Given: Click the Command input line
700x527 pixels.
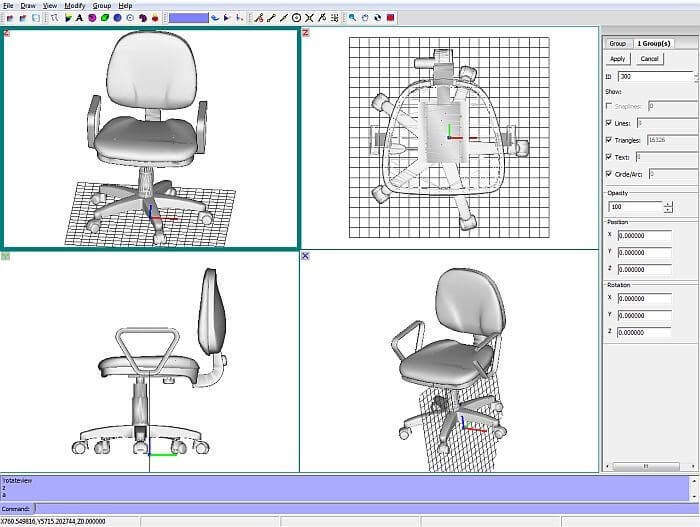Looking at the screenshot, I should (x=366, y=508).
